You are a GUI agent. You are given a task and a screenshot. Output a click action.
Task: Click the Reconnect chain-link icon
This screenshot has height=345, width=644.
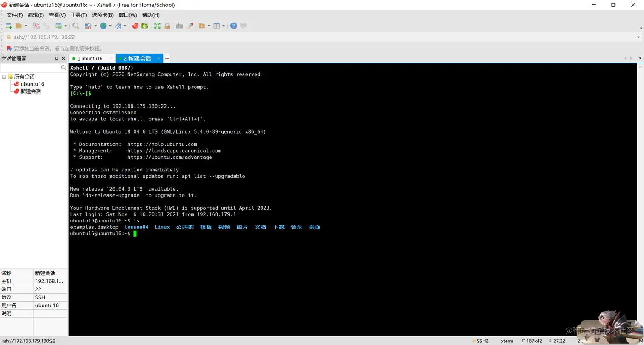click(x=46, y=26)
